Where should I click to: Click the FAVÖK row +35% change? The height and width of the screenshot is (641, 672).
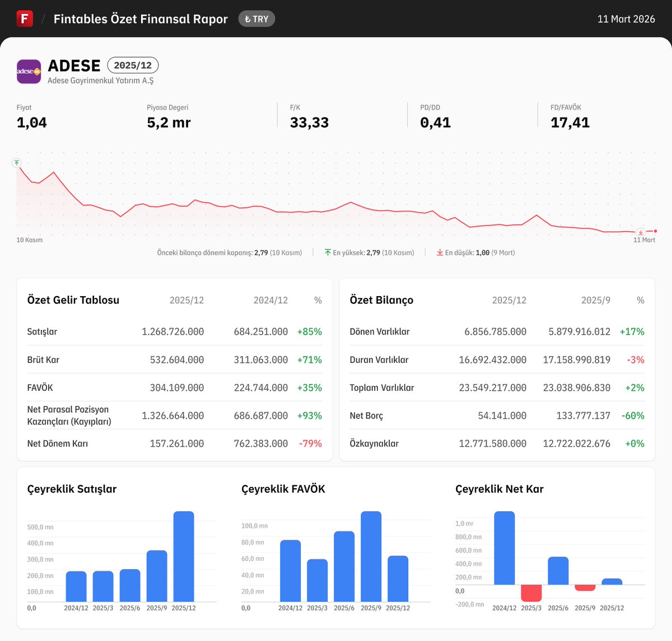click(x=310, y=387)
